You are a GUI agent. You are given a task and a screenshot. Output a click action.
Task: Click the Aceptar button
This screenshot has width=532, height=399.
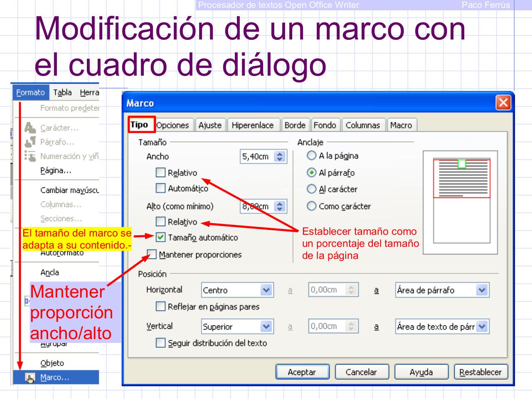(x=303, y=372)
